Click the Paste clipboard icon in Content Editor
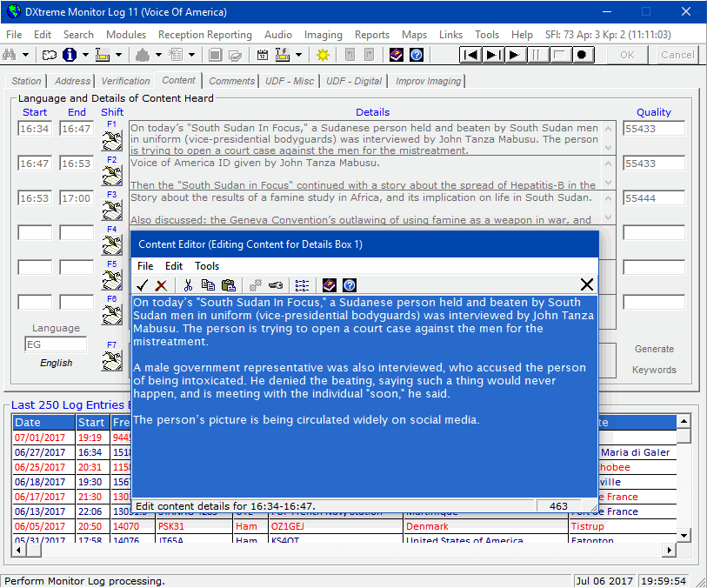The image size is (707, 588). pyautogui.click(x=228, y=285)
